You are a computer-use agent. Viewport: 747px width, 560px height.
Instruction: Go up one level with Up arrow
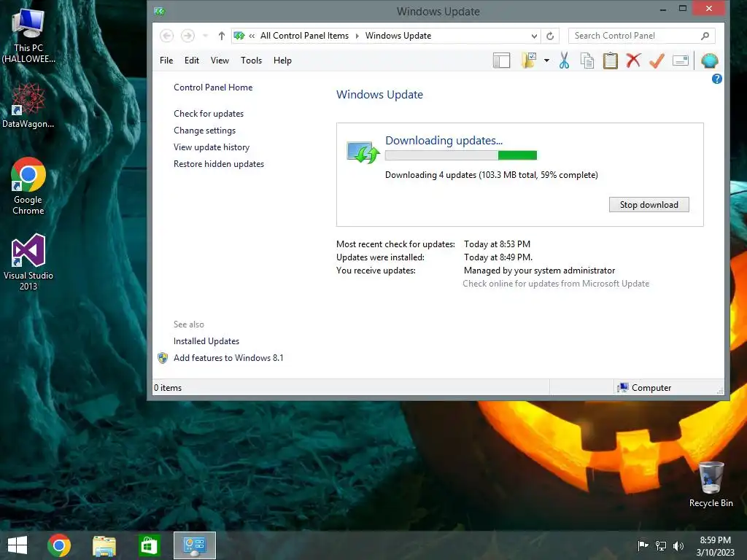tap(222, 36)
